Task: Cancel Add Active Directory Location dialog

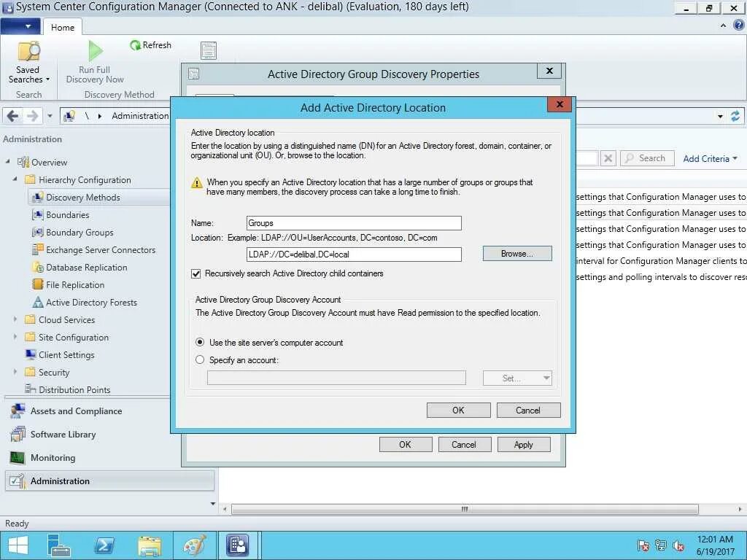Action: [x=528, y=411]
